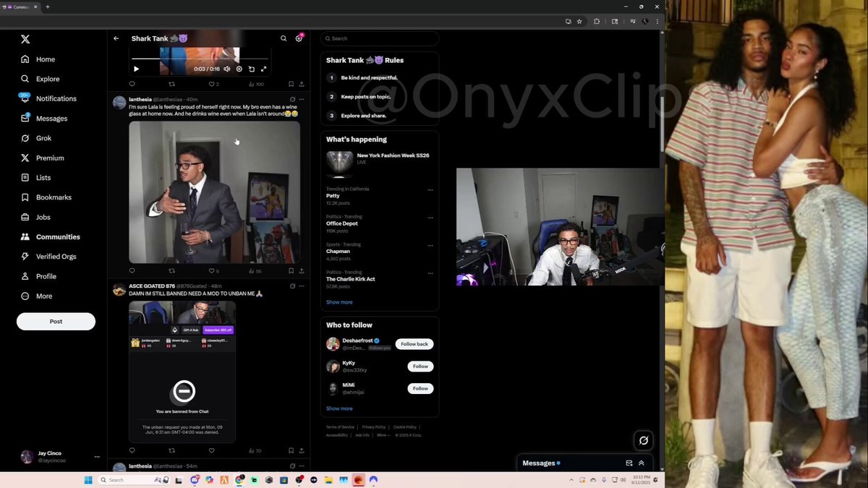Open Communities in sidebar

[x=51, y=236]
